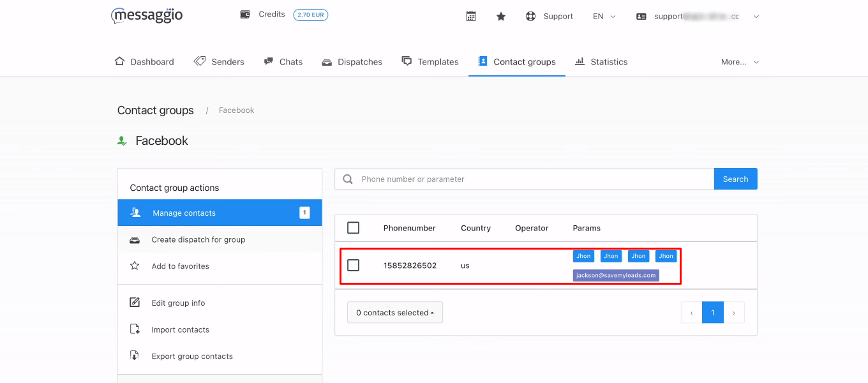Image resolution: width=868 pixels, height=383 pixels.
Task: Click the Phone number or parameter search field
Action: point(524,179)
